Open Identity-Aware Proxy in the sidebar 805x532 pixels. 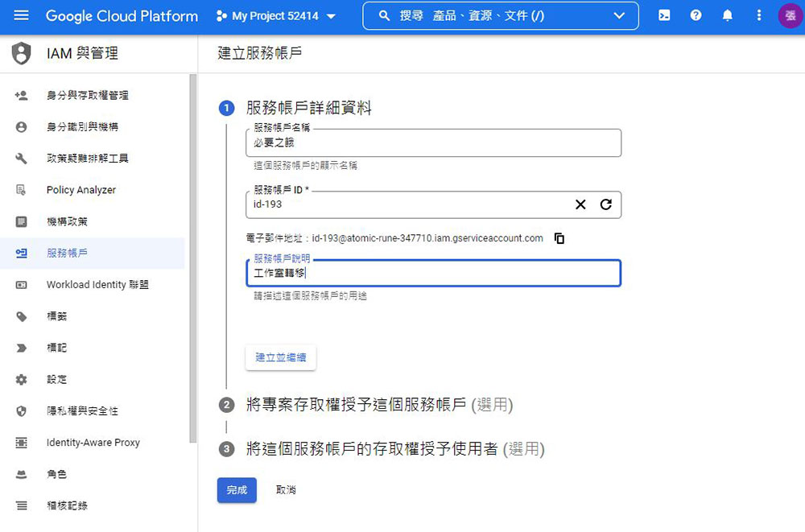click(x=93, y=443)
